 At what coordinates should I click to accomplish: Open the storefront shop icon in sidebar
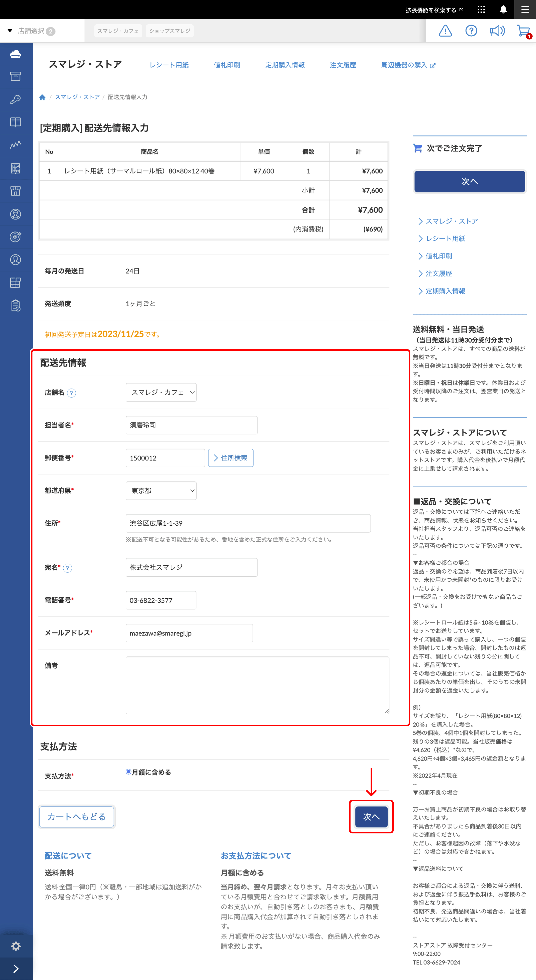(16, 191)
